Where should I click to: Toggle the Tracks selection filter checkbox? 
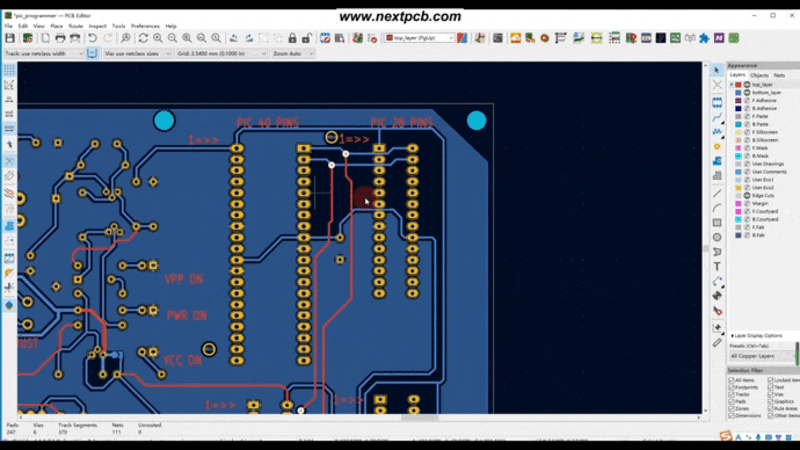[731, 394]
